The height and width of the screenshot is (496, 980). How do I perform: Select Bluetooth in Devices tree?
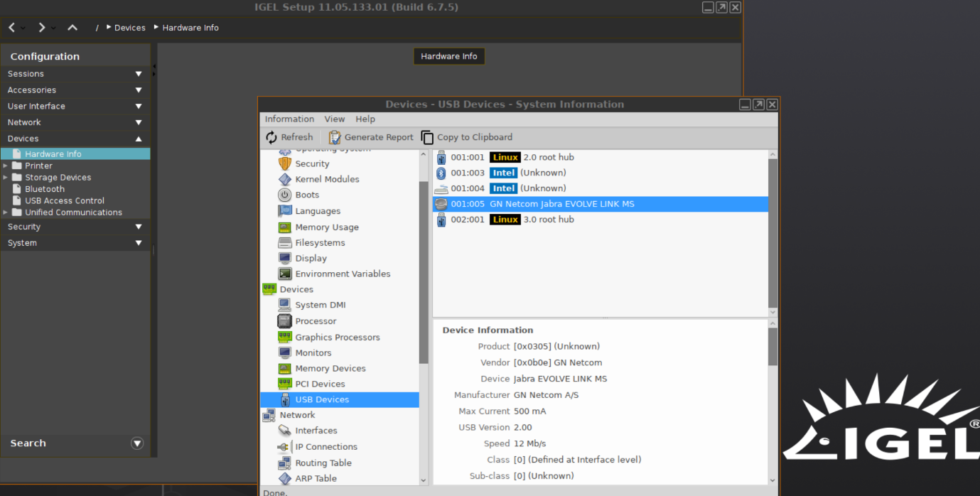[x=45, y=189]
